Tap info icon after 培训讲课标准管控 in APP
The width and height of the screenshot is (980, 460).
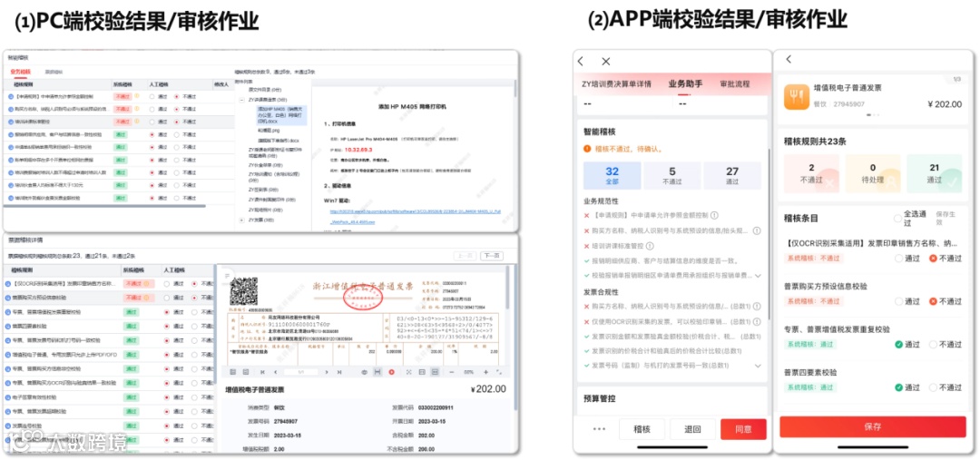650,246
